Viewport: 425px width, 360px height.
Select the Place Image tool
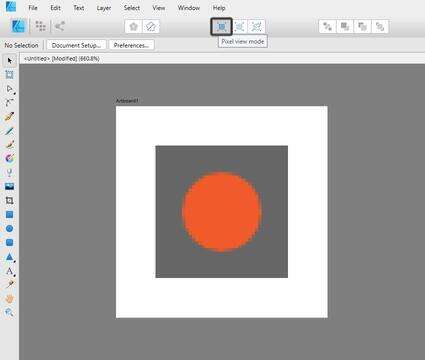(x=9, y=186)
